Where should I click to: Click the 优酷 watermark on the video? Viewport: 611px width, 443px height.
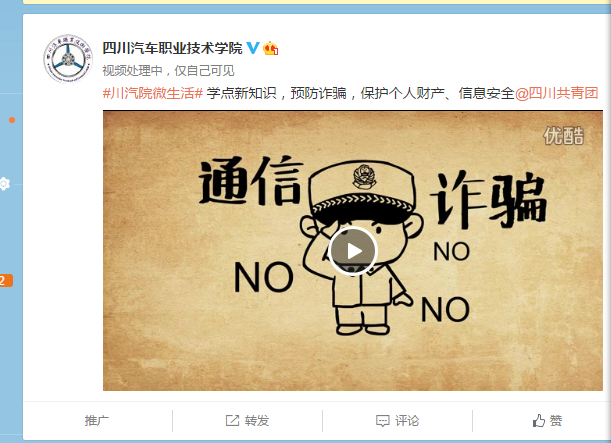[x=563, y=136]
